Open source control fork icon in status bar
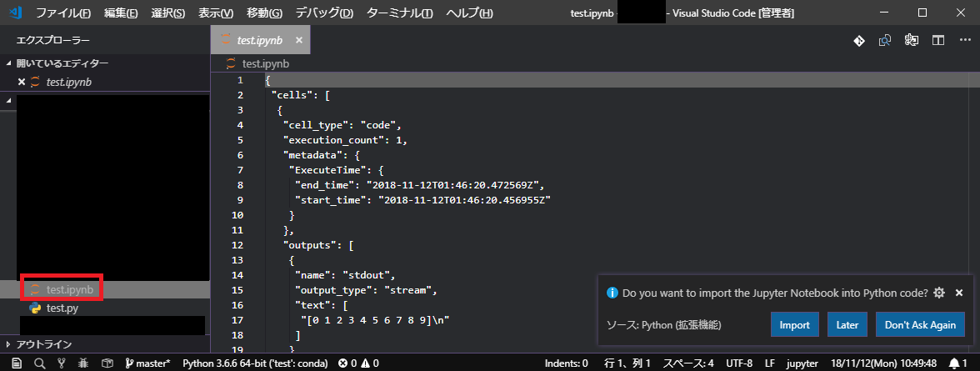The height and width of the screenshot is (371, 980). point(61,363)
